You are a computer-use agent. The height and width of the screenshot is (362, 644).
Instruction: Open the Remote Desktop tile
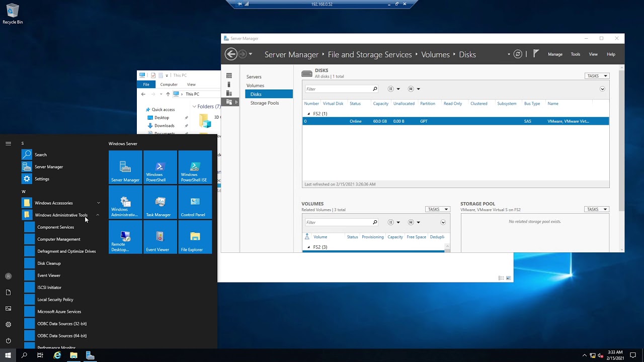125,237
